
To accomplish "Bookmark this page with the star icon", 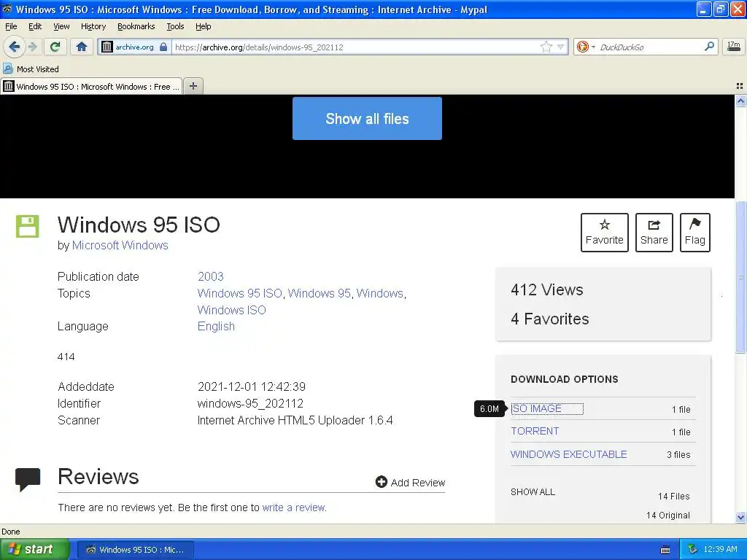I will [x=546, y=47].
